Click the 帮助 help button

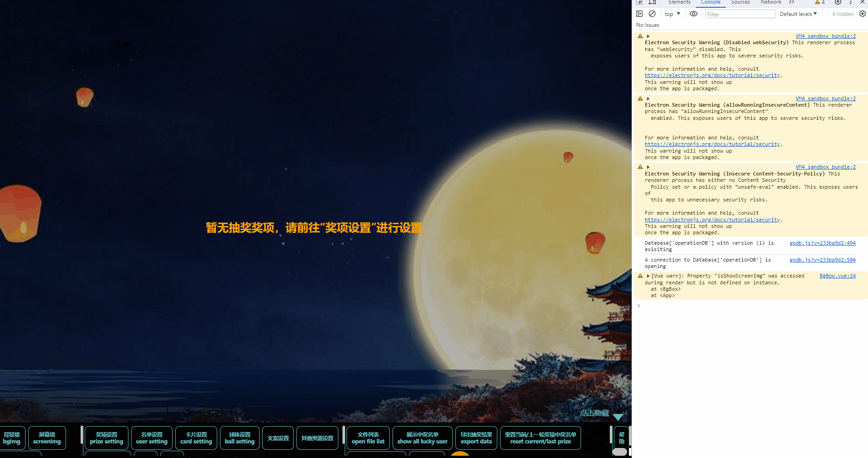coord(621,438)
